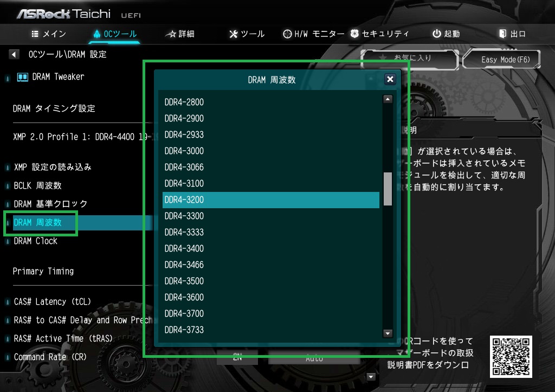Open the お気に入り favorites button

coord(410,59)
